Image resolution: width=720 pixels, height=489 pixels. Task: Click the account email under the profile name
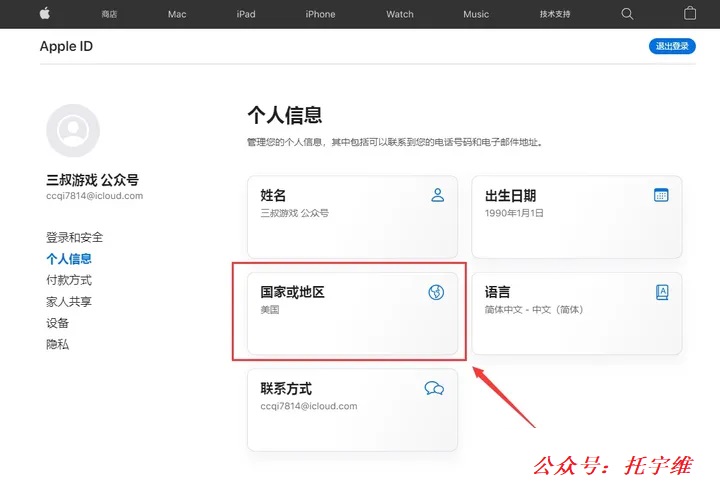[x=95, y=196]
